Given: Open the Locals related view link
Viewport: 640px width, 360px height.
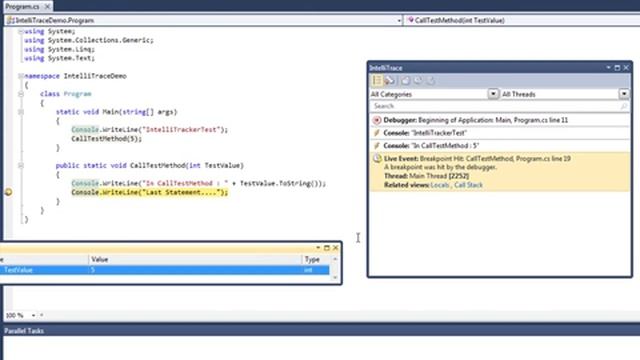Looking at the screenshot, I should [x=440, y=185].
